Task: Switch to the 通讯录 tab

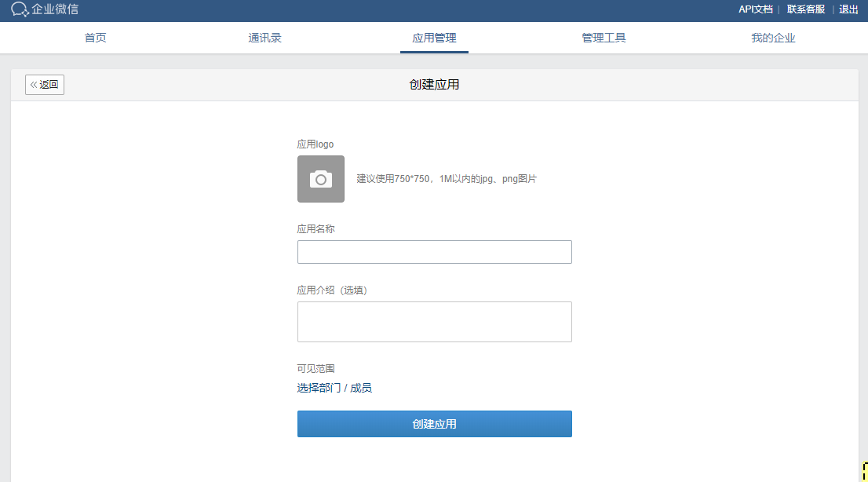Action: click(x=264, y=38)
